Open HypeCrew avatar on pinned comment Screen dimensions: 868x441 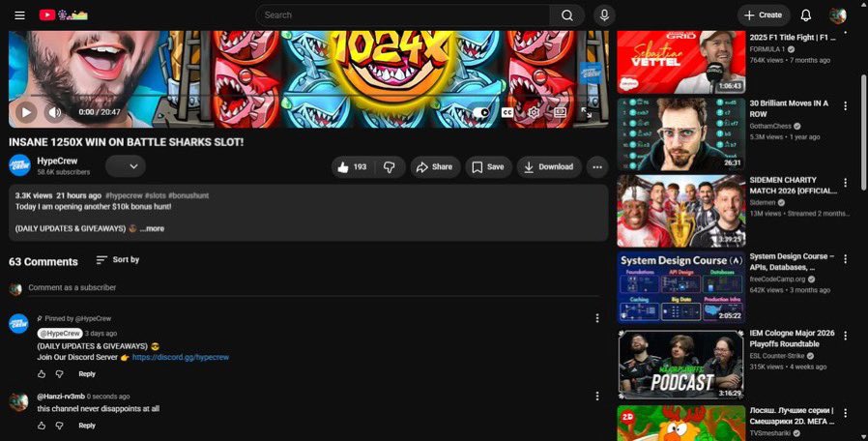tap(18, 324)
